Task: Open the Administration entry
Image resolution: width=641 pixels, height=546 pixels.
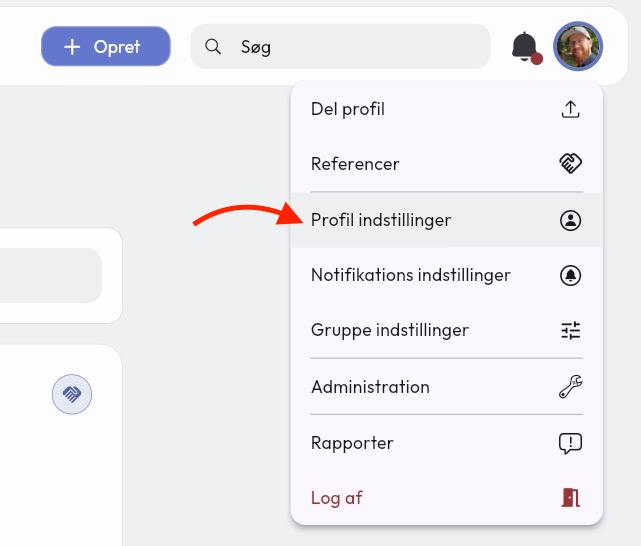Action: click(x=447, y=387)
